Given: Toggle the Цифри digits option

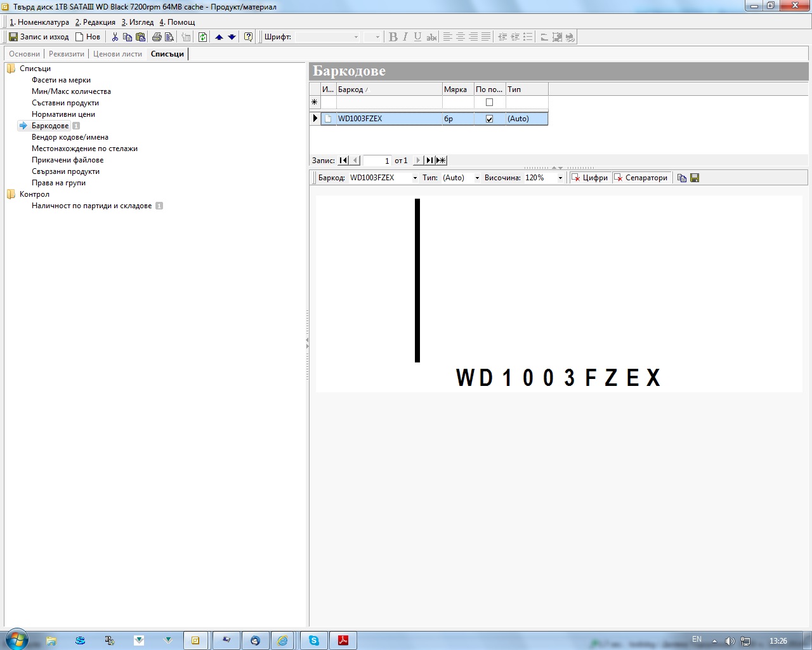Looking at the screenshot, I should 590,178.
